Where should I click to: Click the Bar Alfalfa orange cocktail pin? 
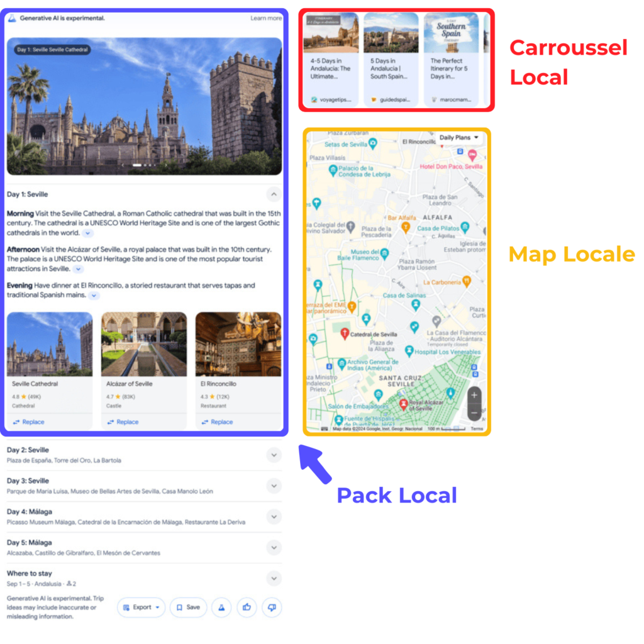point(406,227)
